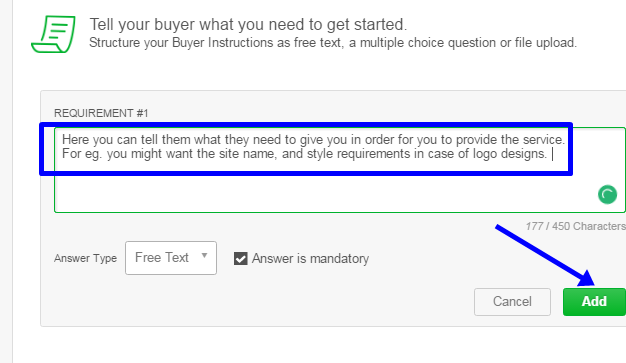Viewport: 626px width, 363px height.
Task: Click the 'Structure your Buyer Instructions' subtitle
Action: 333,43
